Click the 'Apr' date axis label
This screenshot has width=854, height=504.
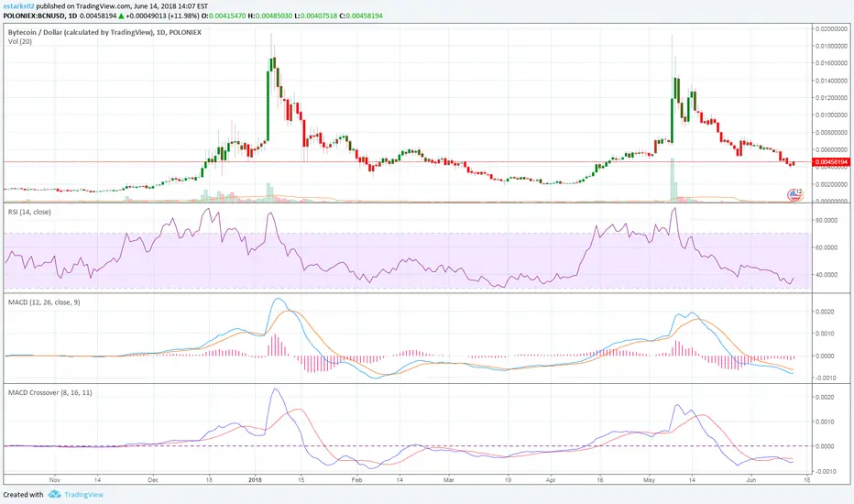click(551, 480)
